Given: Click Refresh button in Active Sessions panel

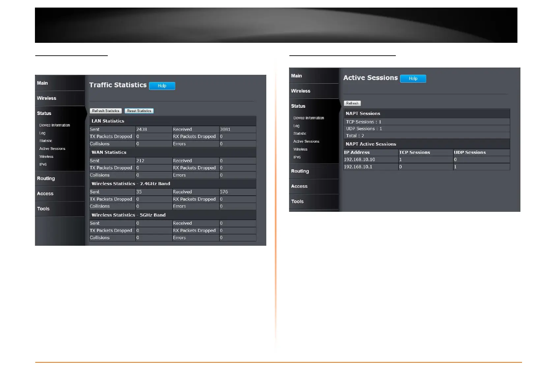Looking at the screenshot, I should pyautogui.click(x=352, y=103).
